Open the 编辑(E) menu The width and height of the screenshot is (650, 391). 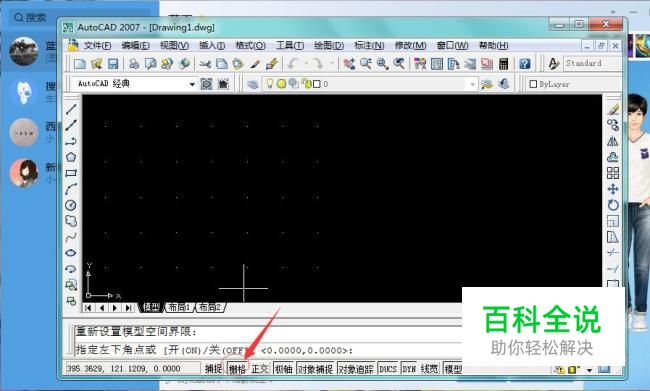point(136,46)
